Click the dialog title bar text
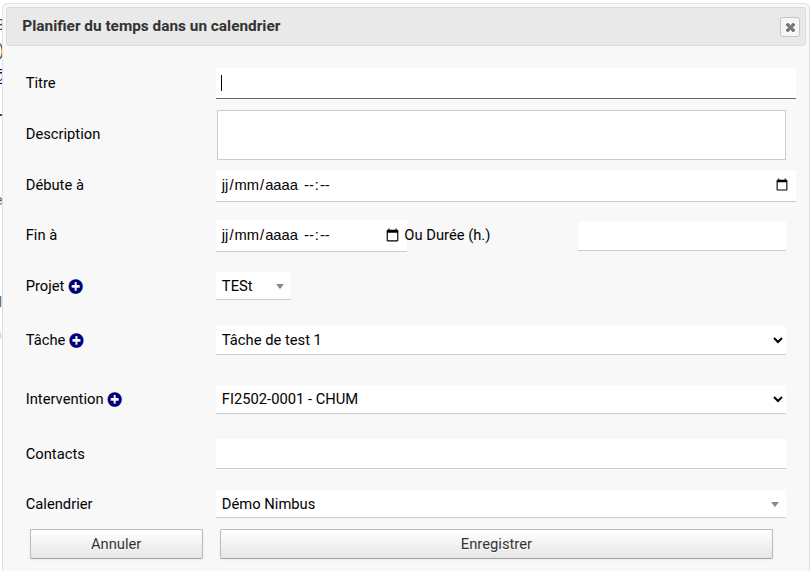 [151, 26]
